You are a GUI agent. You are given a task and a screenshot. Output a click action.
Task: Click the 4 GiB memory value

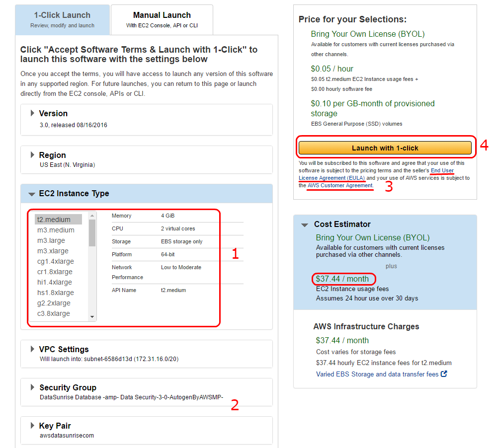point(167,216)
